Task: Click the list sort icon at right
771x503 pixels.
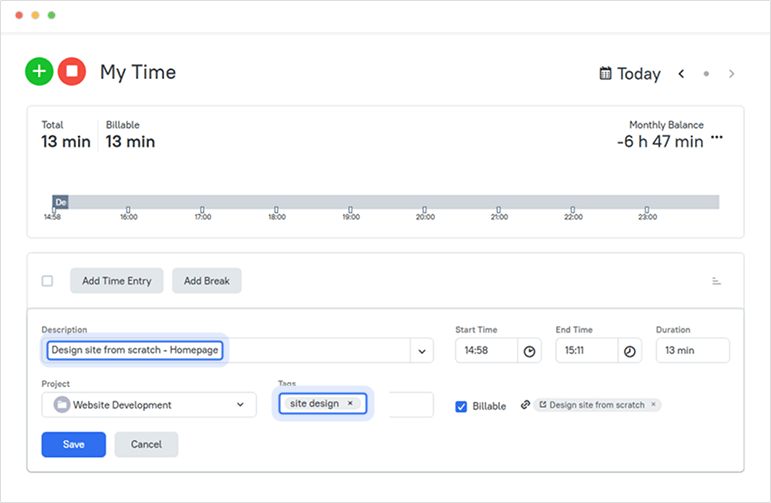Action: click(x=716, y=281)
